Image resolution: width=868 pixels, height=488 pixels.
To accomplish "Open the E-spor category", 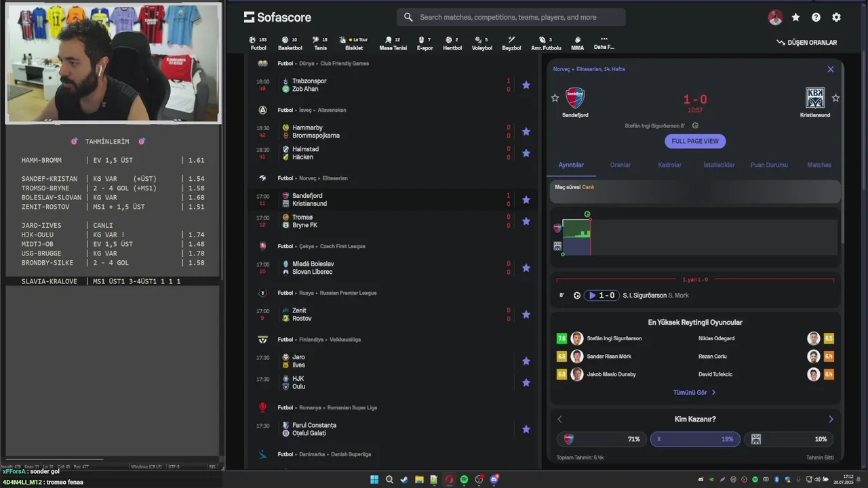I will coord(425,43).
